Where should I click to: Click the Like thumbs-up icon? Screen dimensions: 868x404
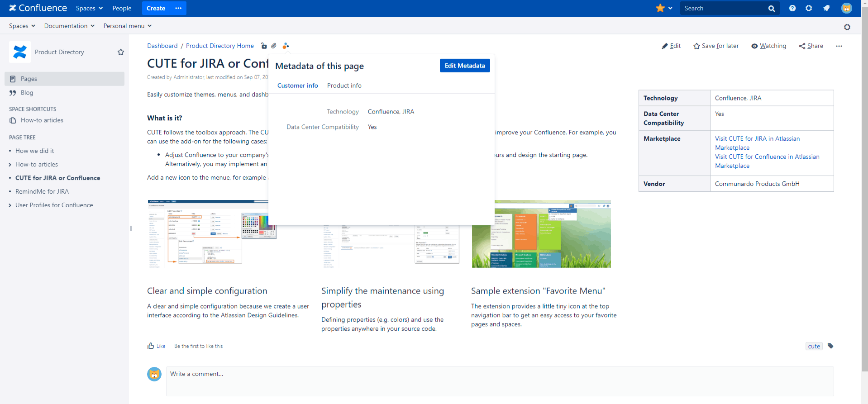click(x=151, y=346)
